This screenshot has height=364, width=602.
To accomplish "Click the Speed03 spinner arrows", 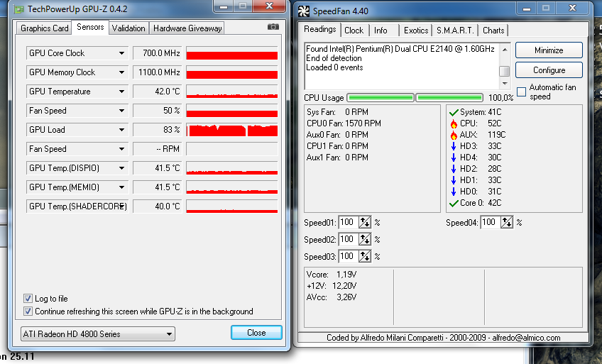I will 365,256.
